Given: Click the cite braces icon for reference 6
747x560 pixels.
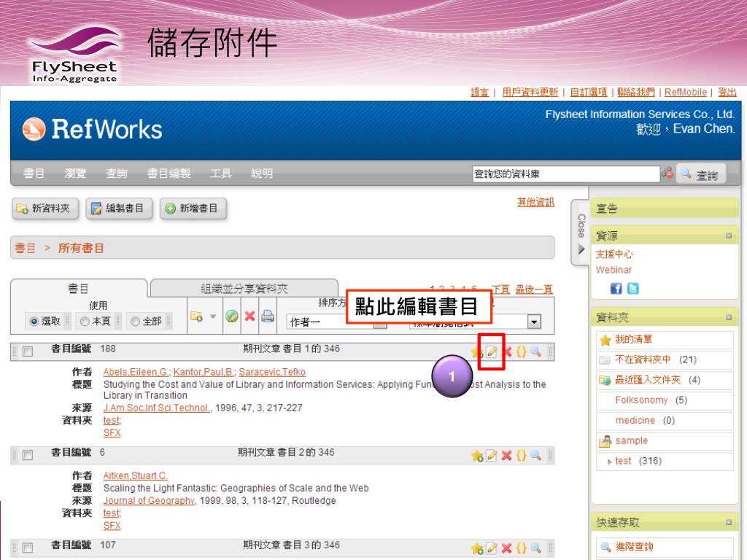Looking at the screenshot, I should [521, 455].
